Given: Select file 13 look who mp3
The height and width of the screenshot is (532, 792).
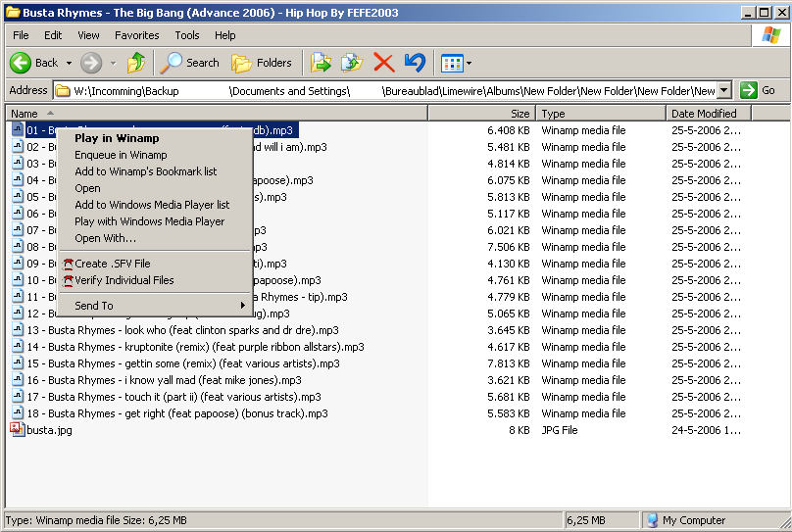Looking at the screenshot, I should coord(183,330).
